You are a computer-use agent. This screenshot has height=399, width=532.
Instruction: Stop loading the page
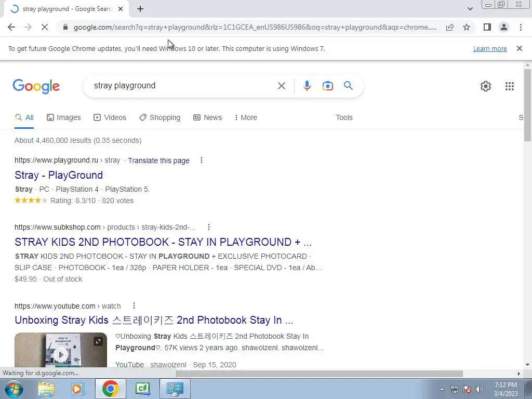coord(45,27)
